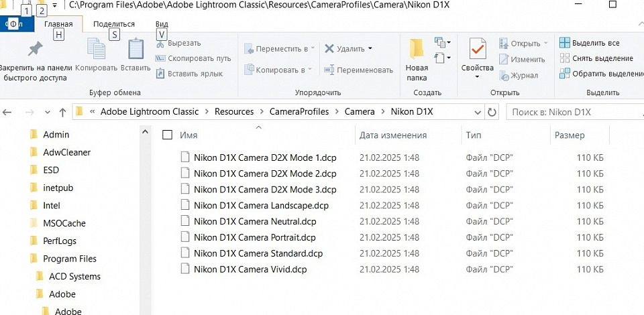Select Nikon D1X Camera D2X Mode 2.dcp
Image resolution: width=644 pixels, height=315 pixels.
click(265, 174)
